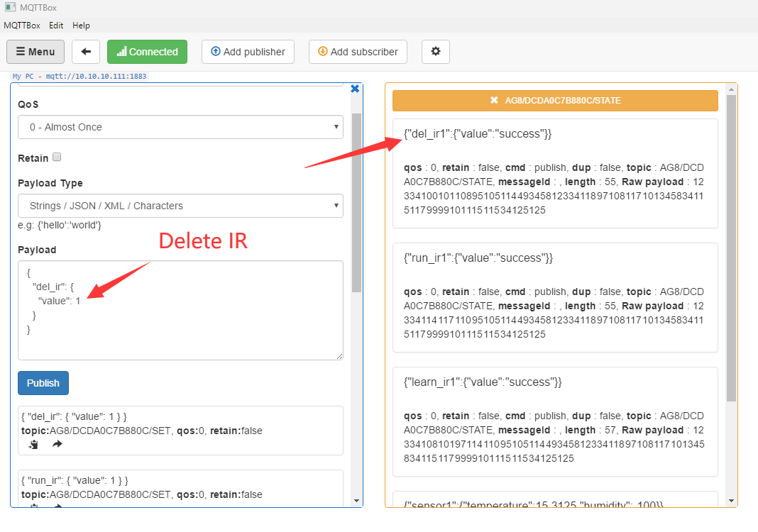The width and height of the screenshot is (758, 532).
Task: Enable the Retain checkbox
Action: click(x=57, y=157)
